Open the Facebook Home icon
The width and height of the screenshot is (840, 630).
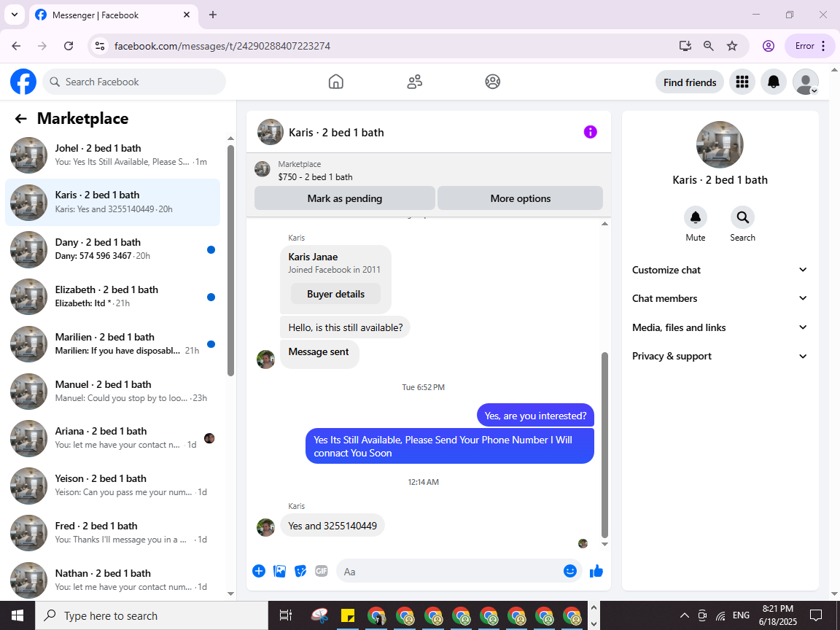click(336, 82)
